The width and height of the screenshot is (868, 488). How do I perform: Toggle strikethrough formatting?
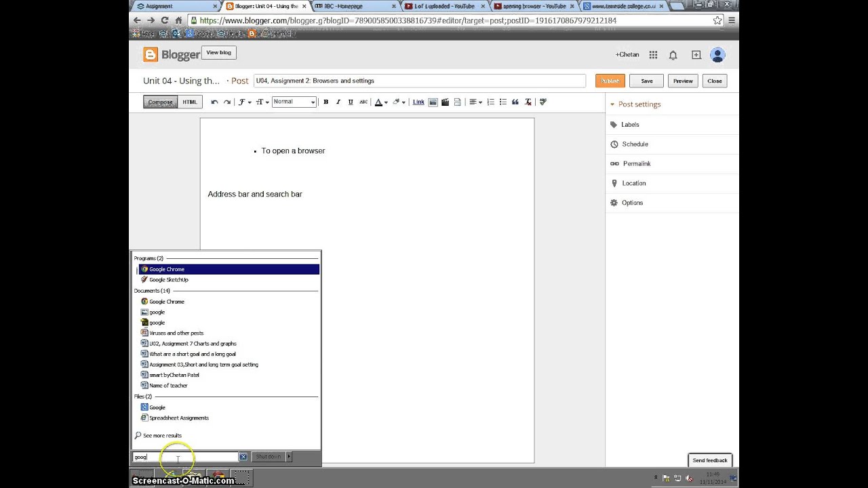pos(363,102)
